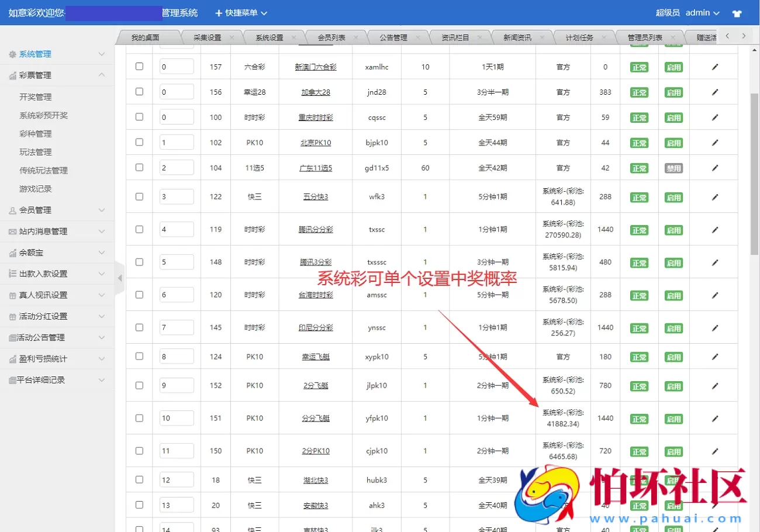Check the checkbox on the 北京PK10 row
The width and height of the screenshot is (760, 532).
[139, 141]
